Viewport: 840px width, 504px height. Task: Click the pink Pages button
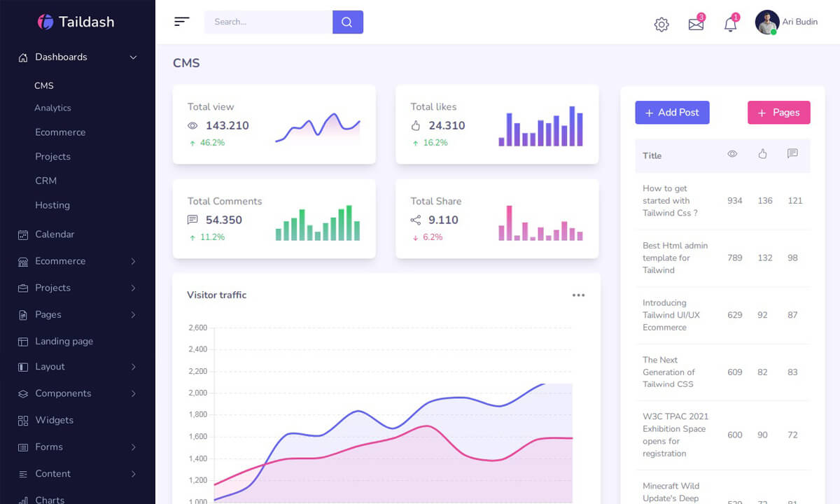click(778, 113)
